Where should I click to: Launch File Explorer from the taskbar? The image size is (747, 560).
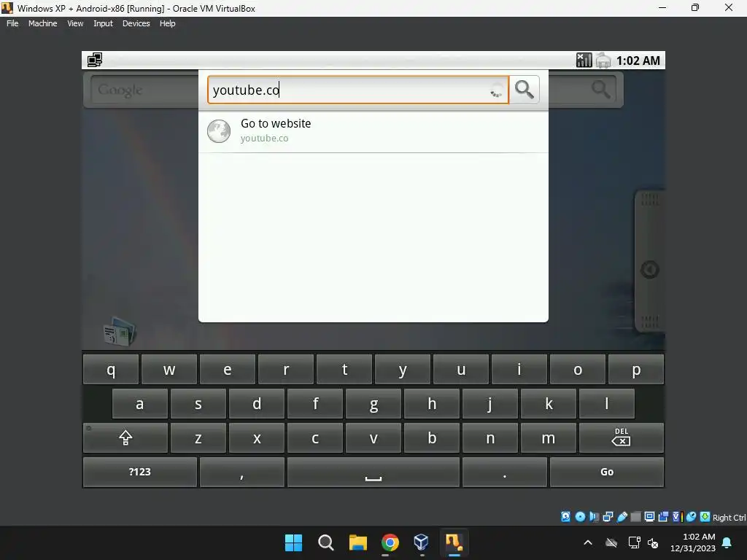click(357, 542)
